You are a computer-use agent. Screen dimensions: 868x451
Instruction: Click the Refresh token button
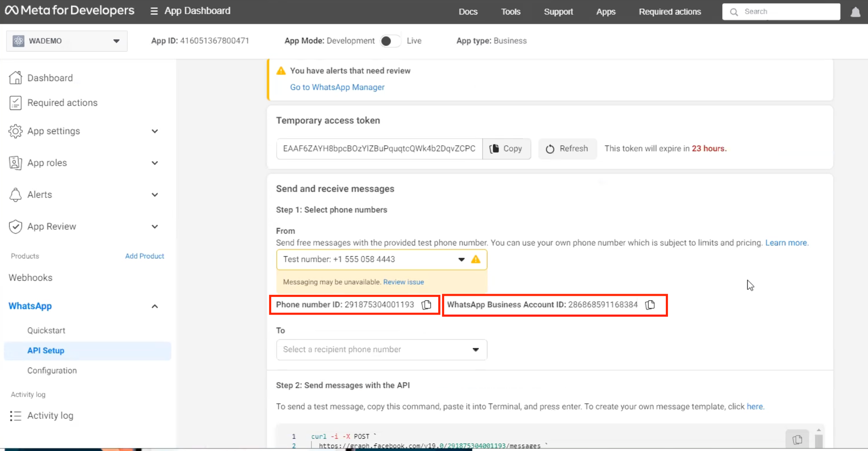pos(567,149)
